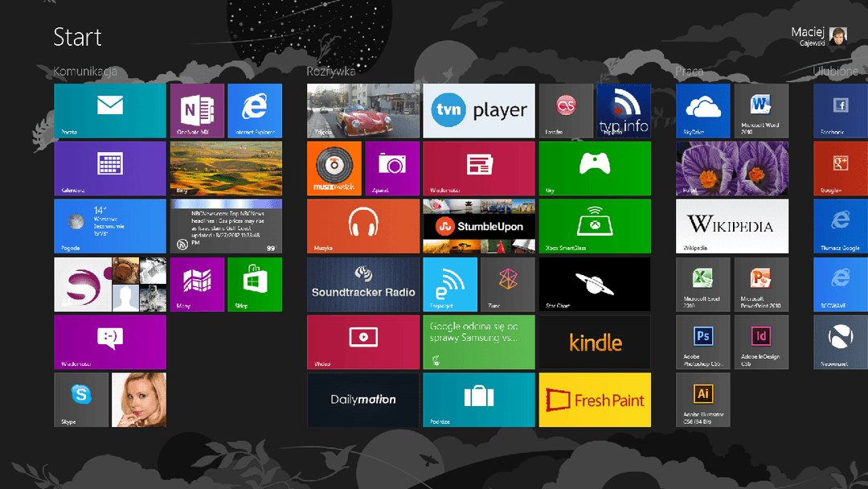Check the Pogoda weather forecast tile
The image size is (868, 489).
[110, 226]
